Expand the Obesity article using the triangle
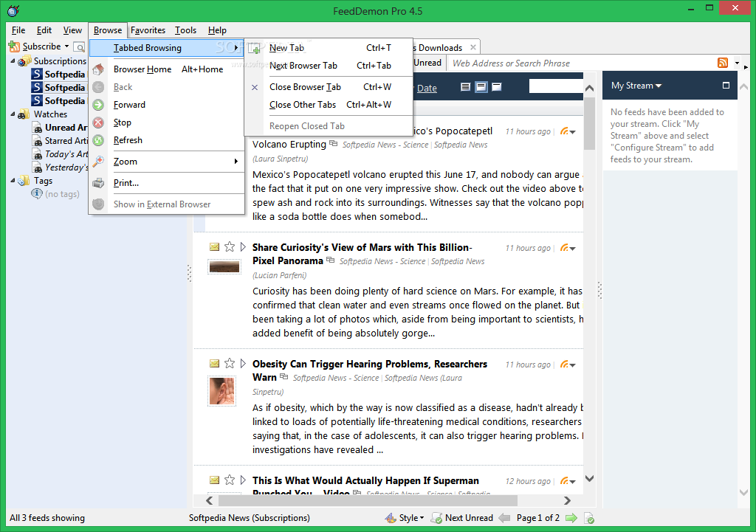Screen dimensions: 756x532 pyautogui.click(x=243, y=363)
